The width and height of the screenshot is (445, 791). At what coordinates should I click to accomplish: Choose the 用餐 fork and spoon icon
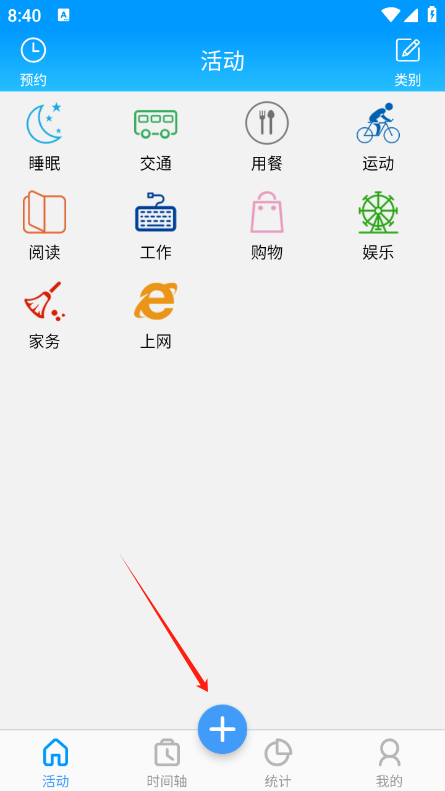pos(267,123)
